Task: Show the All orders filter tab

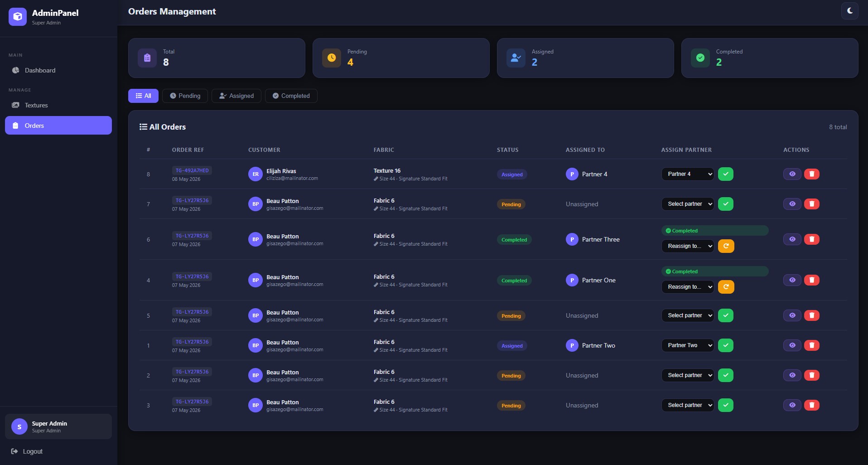Action: (143, 96)
